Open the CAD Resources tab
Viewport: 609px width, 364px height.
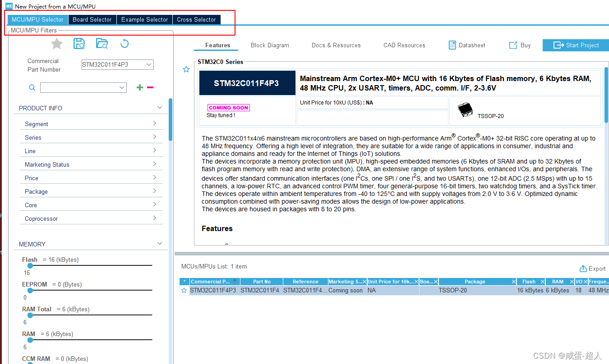(x=404, y=45)
